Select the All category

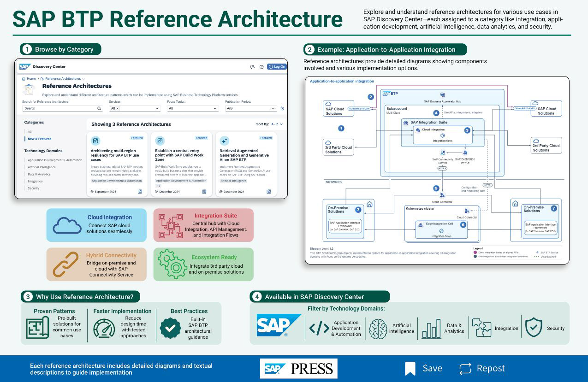(x=30, y=132)
